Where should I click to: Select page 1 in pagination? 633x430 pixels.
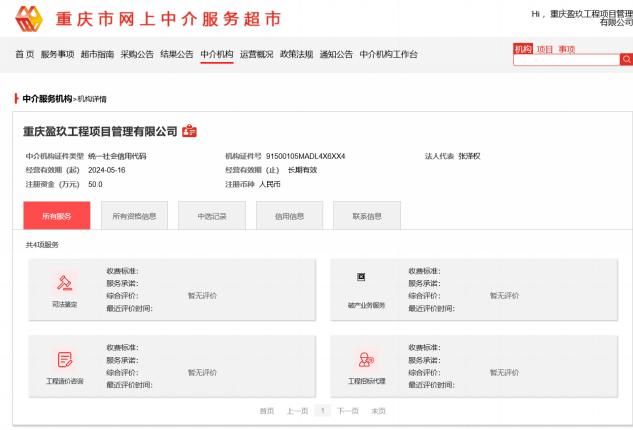pos(323,411)
